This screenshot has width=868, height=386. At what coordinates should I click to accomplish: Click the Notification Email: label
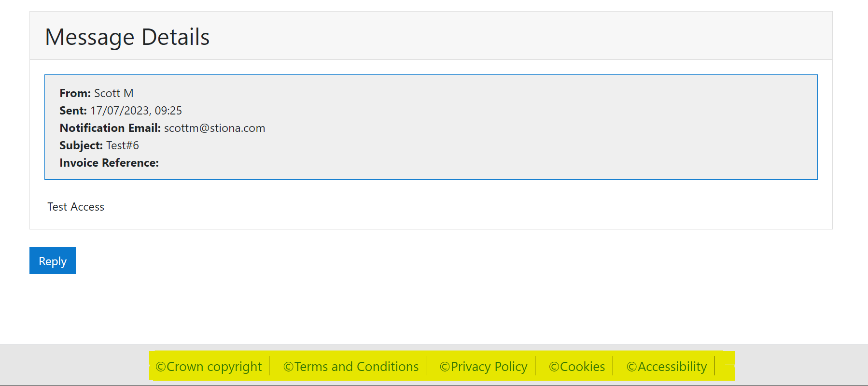110,128
